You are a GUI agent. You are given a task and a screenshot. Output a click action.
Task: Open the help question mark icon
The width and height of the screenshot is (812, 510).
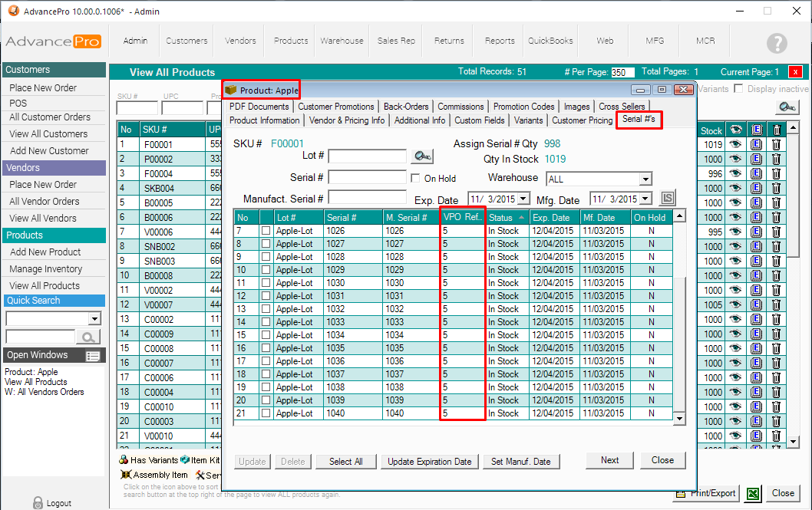pos(777,43)
